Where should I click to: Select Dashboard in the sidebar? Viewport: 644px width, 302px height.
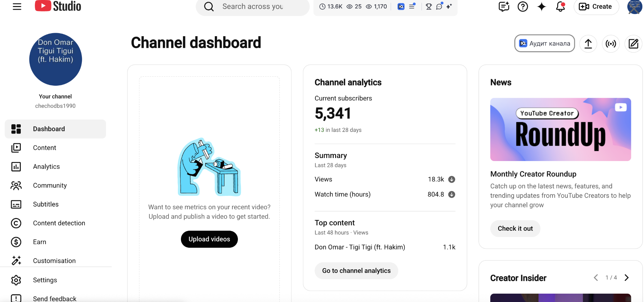point(55,129)
